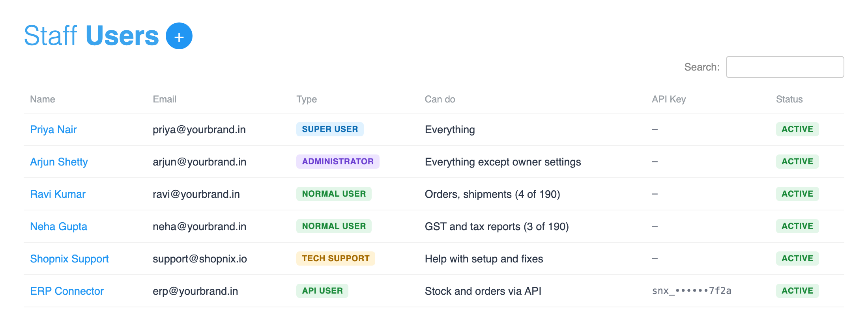The width and height of the screenshot is (868, 331).
Task: Click the API Key column header
Action: tap(669, 99)
